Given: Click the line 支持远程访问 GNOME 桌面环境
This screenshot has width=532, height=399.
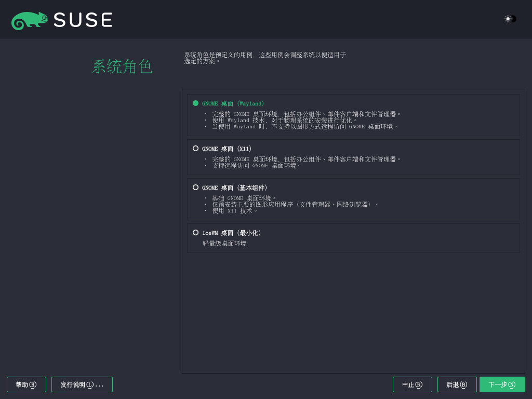Looking at the screenshot, I should (256, 166).
